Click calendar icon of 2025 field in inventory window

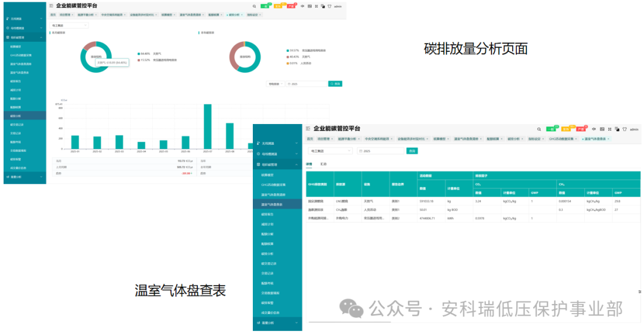[x=361, y=151]
